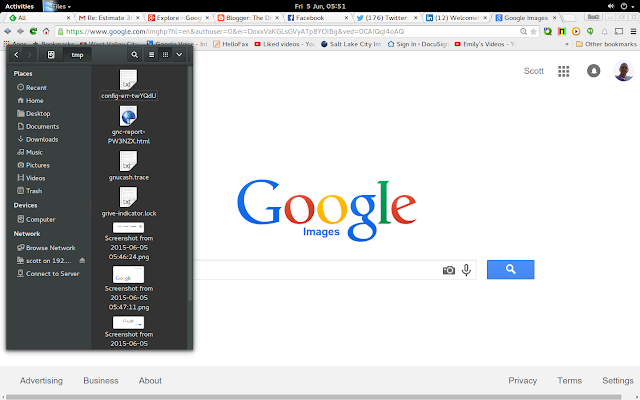Viewport: 640px width, 400px height.
Task: Switch to Twitter tab
Action: pyautogui.click(x=387, y=18)
